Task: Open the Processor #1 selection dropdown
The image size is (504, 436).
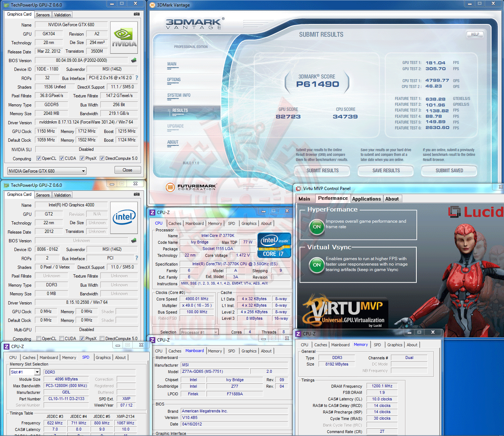Action: (199, 332)
